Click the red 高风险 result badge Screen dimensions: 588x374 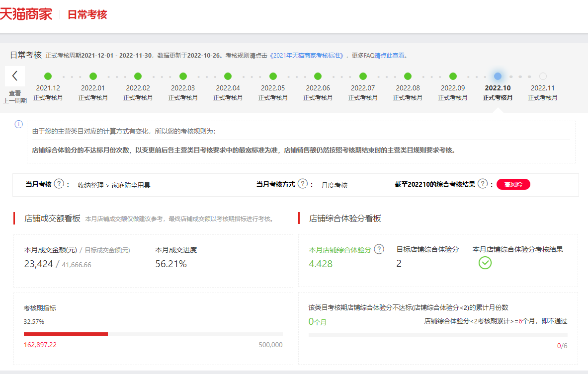513,184
